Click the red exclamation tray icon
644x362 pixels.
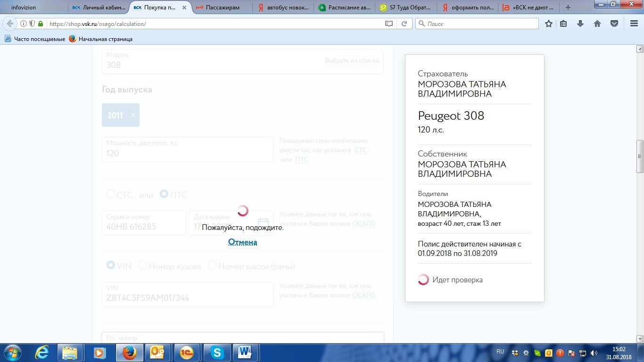[x=560, y=353]
